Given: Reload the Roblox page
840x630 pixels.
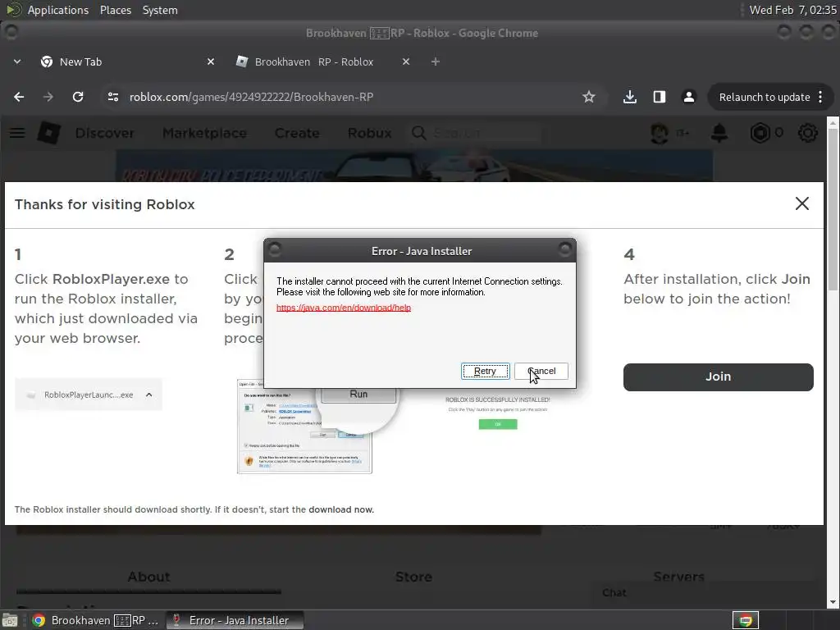Looking at the screenshot, I should point(78,97).
